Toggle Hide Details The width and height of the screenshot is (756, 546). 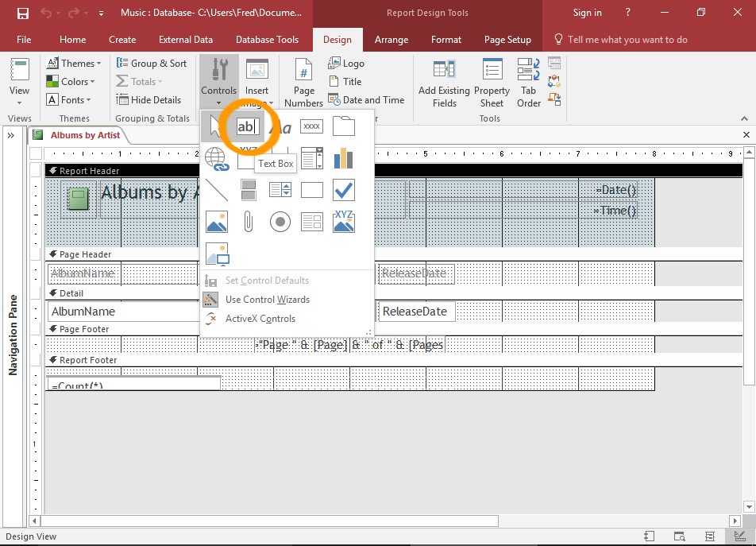tap(148, 100)
